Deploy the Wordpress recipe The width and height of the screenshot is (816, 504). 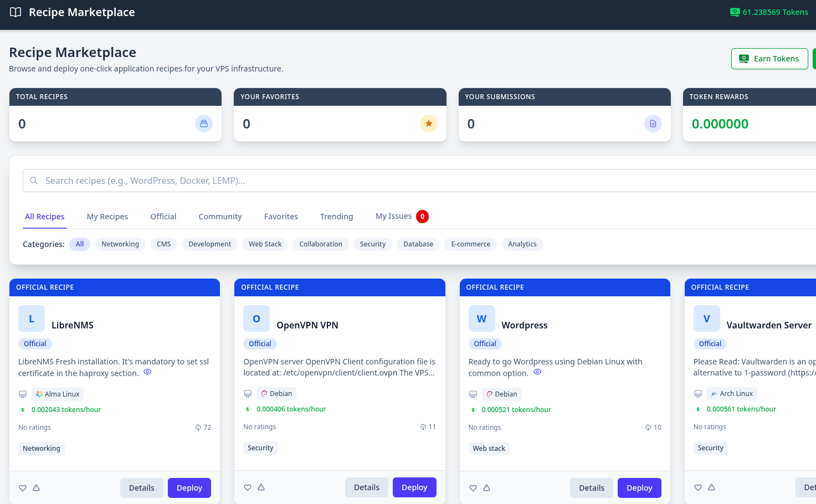pos(639,487)
